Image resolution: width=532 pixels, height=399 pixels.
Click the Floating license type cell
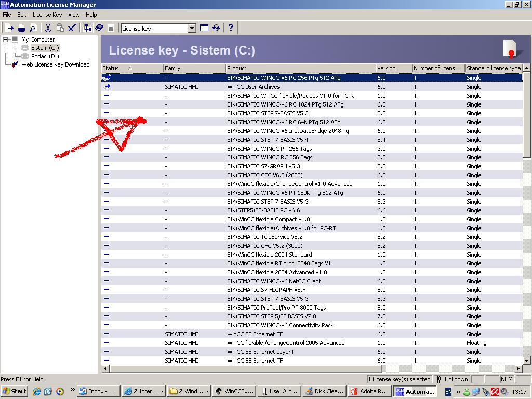tap(476, 343)
